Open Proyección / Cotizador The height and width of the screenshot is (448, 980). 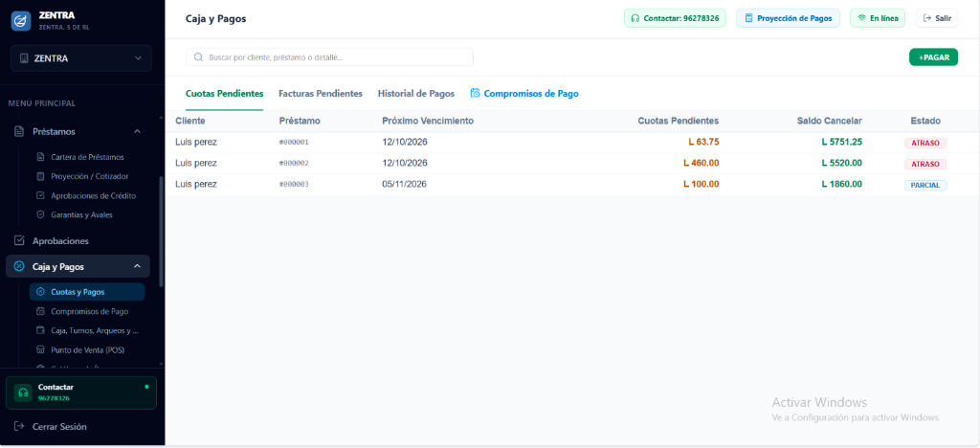(89, 176)
